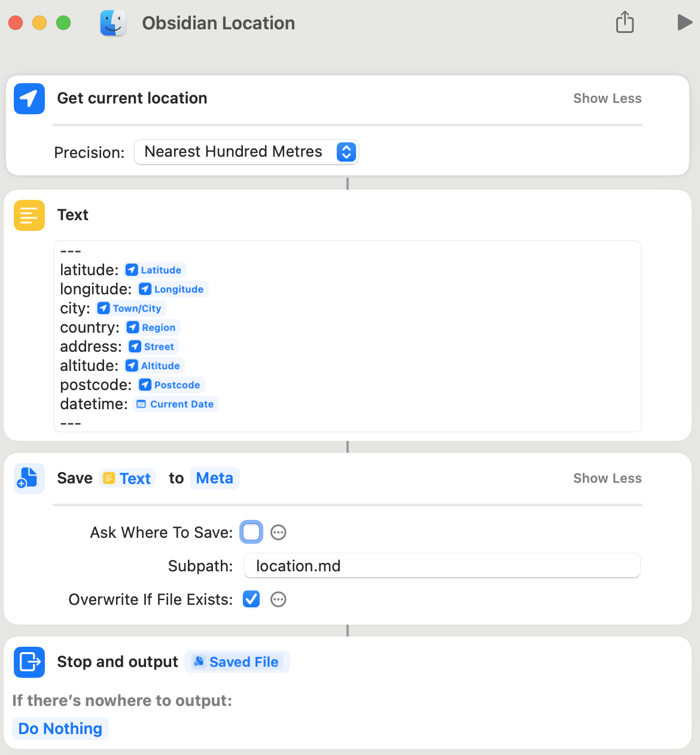Open options beside Ask Where To Save
Image resolution: width=700 pixels, height=755 pixels.
(x=278, y=532)
